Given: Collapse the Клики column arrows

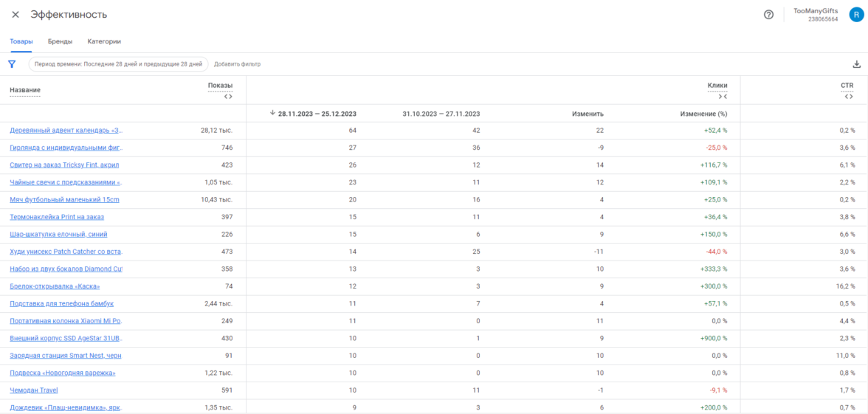Looking at the screenshot, I should (x=723, y=96).
